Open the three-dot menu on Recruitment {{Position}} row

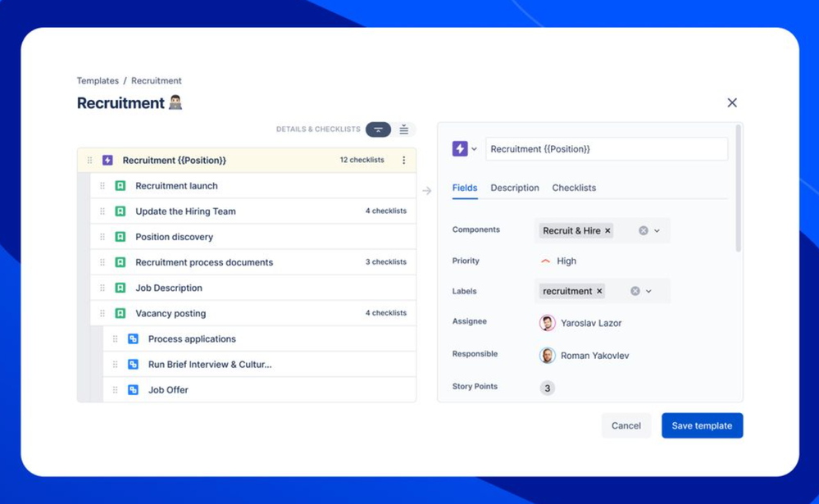[403, 161]
